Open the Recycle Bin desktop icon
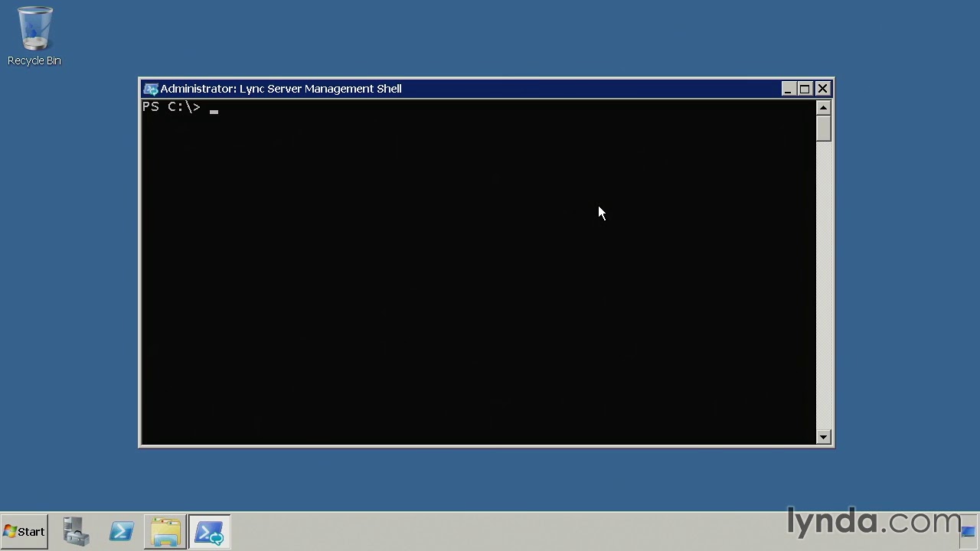 pos(34,36)
